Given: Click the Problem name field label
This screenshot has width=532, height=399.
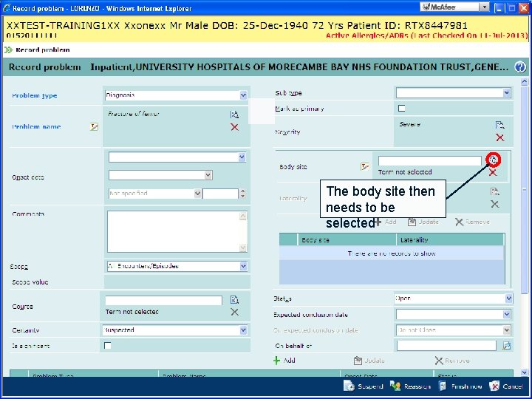Looking at the screenshot, I should (36, 126).
